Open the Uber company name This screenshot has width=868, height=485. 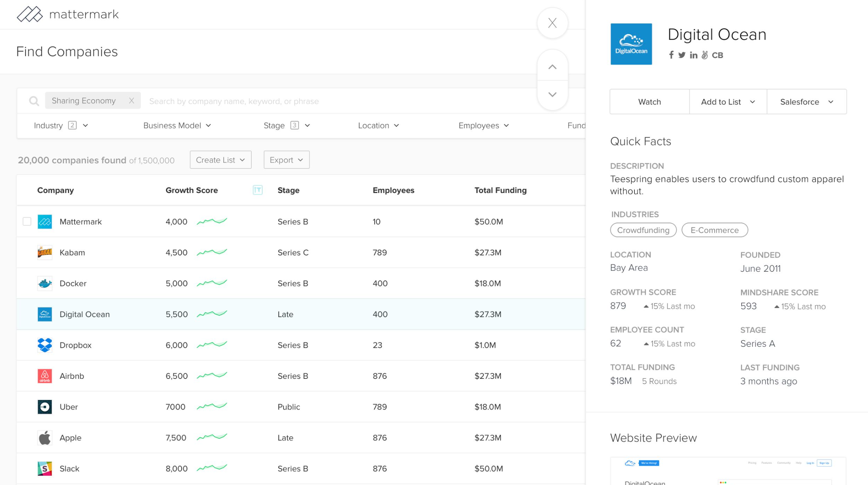[x=69, y=407]
